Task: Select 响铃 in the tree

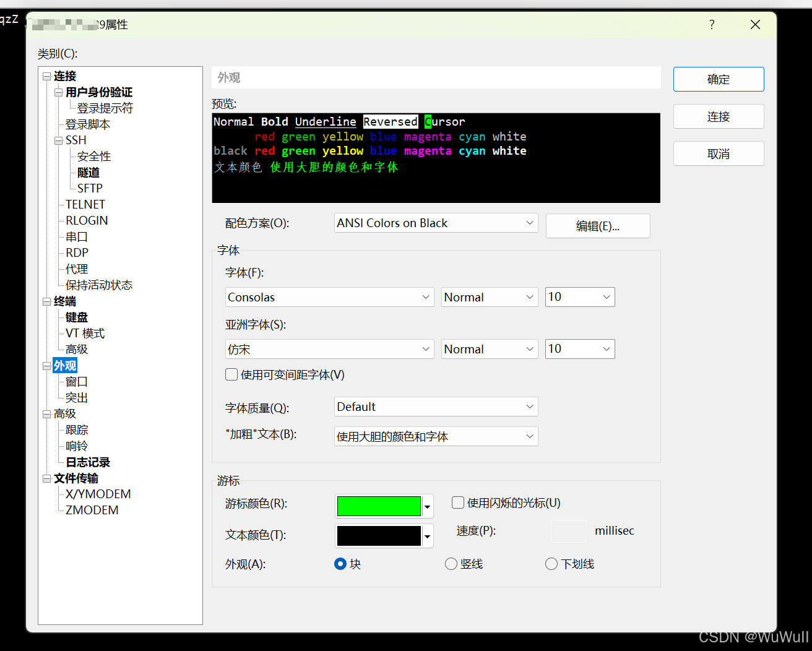Action: point(77,446)
